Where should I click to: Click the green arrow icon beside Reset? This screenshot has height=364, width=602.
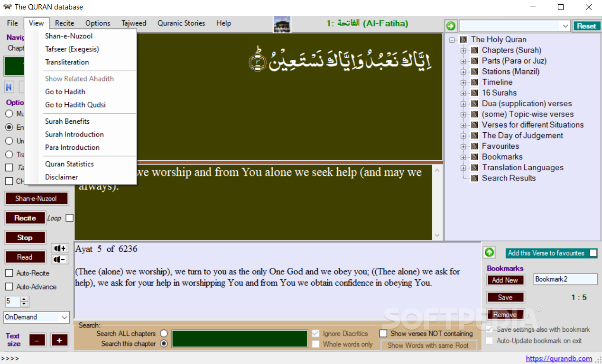point(451,26)
